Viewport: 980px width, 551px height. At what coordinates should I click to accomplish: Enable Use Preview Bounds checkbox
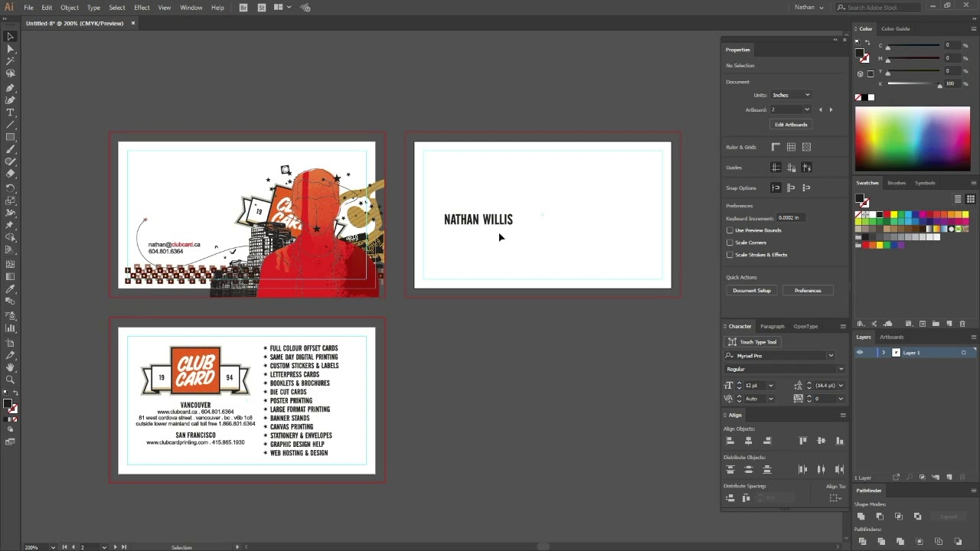point(730,230)
